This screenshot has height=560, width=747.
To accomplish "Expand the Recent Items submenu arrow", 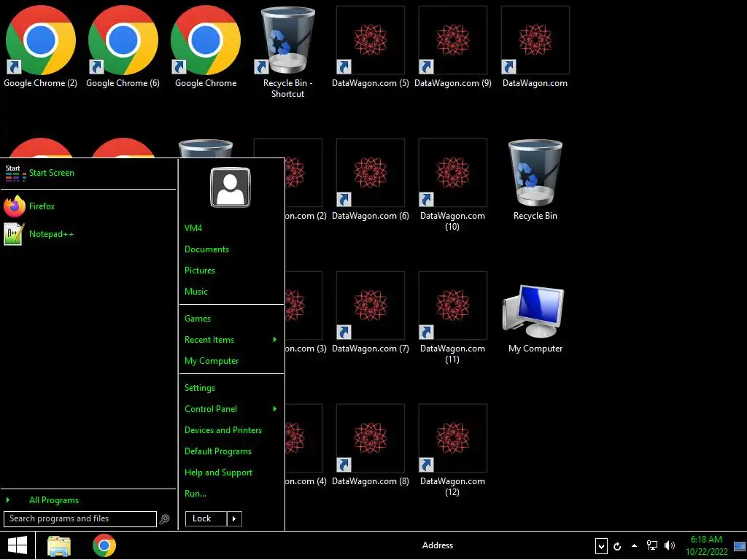I will 274,340.
